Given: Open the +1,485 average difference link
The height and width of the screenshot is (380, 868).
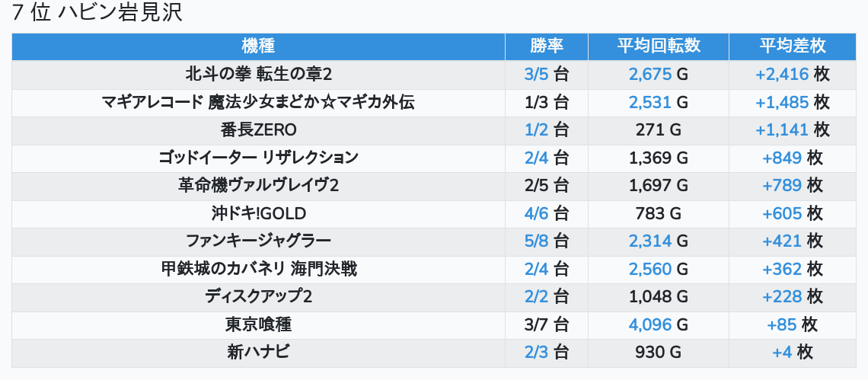Looking at the screenshot, I should pos(782,102).
